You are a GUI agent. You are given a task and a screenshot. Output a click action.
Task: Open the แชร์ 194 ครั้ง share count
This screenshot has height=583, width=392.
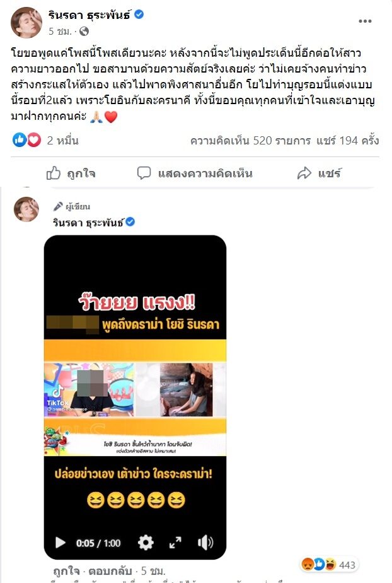(348, 141)
